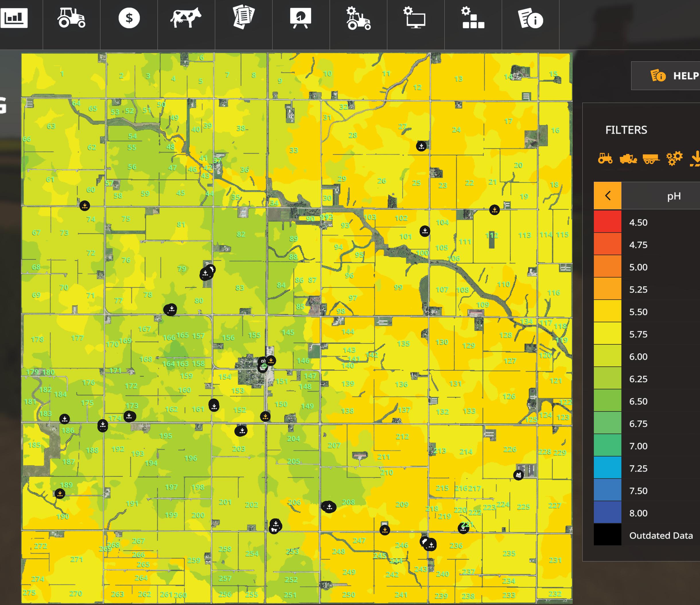Viewport: 700px width, 605px height.
Task: Toggle the trailer filter
Action: tap(651, 158)
